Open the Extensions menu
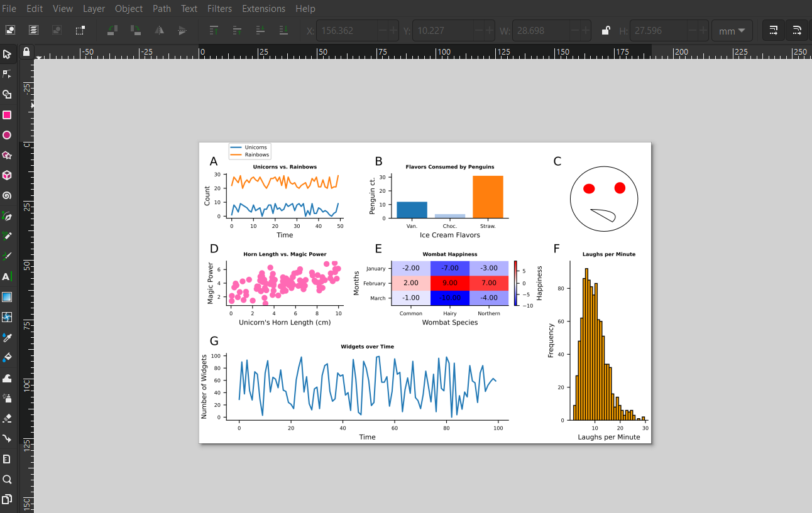Screen dimensions: 812x513 click(x=263, y=8)
